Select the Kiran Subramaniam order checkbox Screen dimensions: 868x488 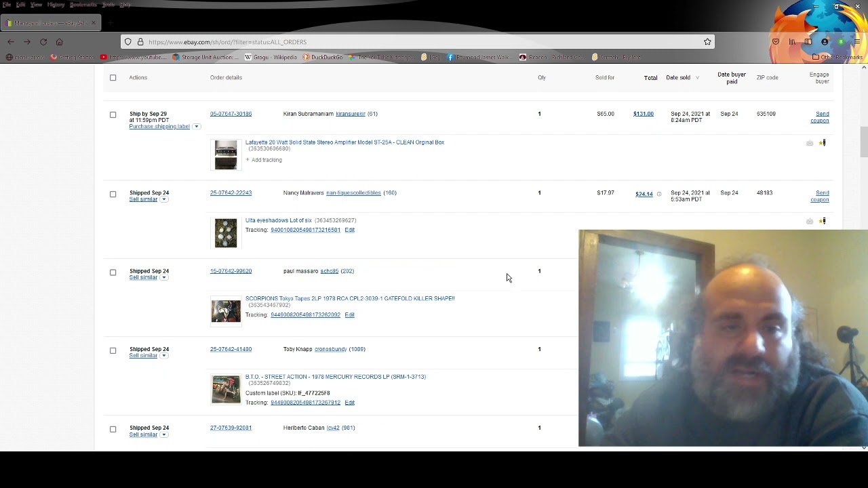pyautogui.click(x=113, y=115)
